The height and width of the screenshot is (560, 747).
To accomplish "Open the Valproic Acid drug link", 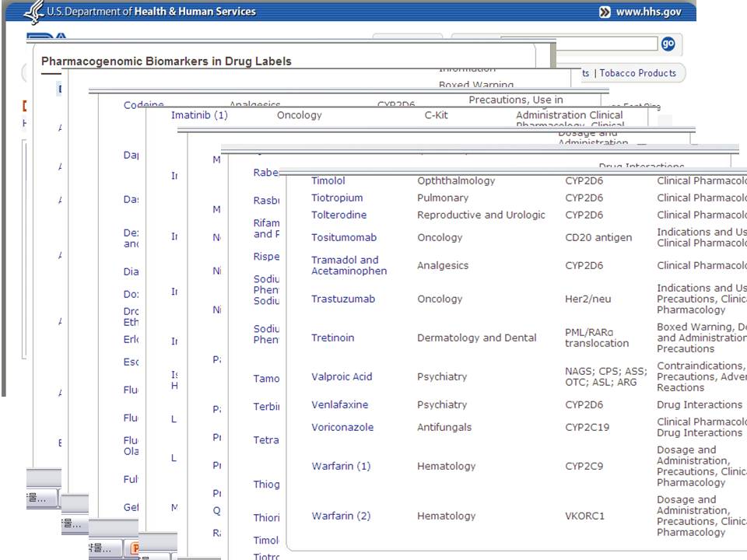I will click(x=342, y=376).
